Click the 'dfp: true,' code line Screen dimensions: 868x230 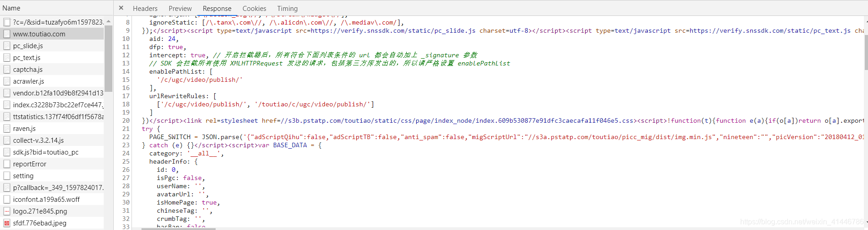[x=168, y=47]
